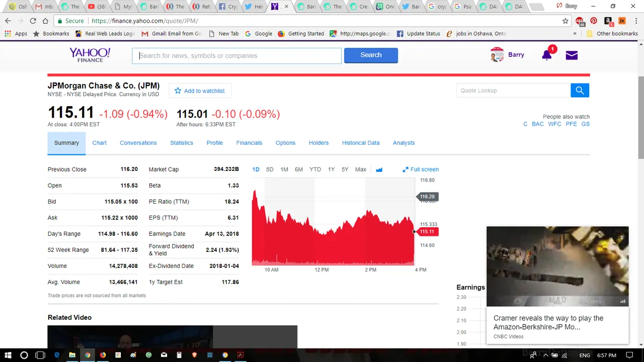The height and width of the screenshot is (362, 644).
Task: Click the Amazon extension icon
Action: [x=608, y=21]
